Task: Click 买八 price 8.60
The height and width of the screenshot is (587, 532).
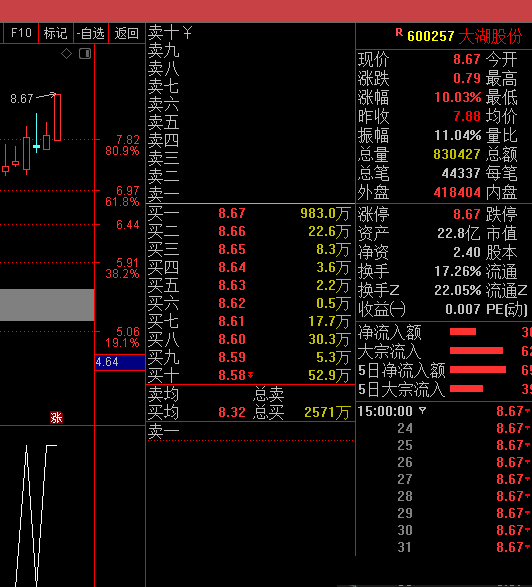Action: tap(232, 339)
